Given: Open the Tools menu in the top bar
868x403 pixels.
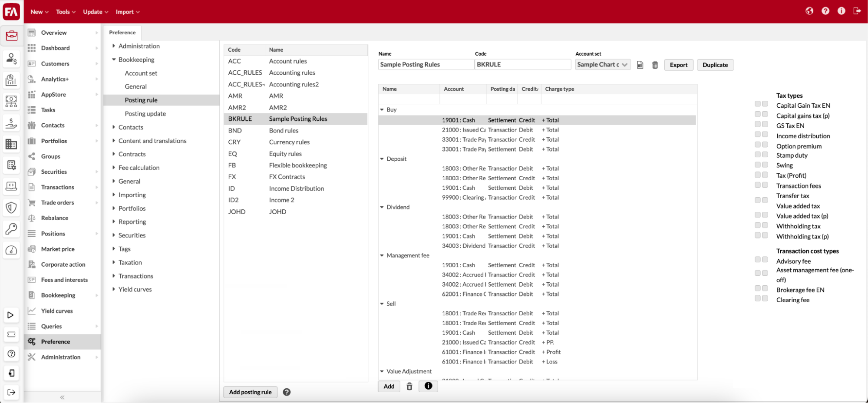Looking at the screenshot, I should pos(66,12).
